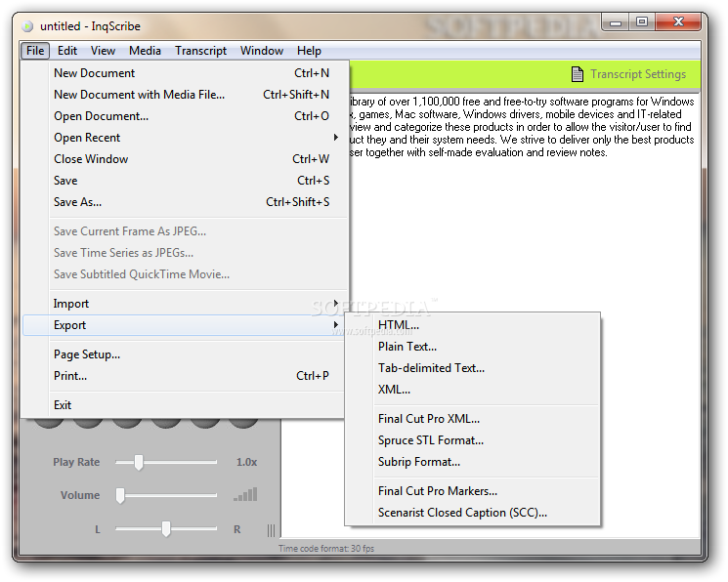The image size is (728, 582).
Task: Expand the Open Recent submenu
Action: point(185,138)
